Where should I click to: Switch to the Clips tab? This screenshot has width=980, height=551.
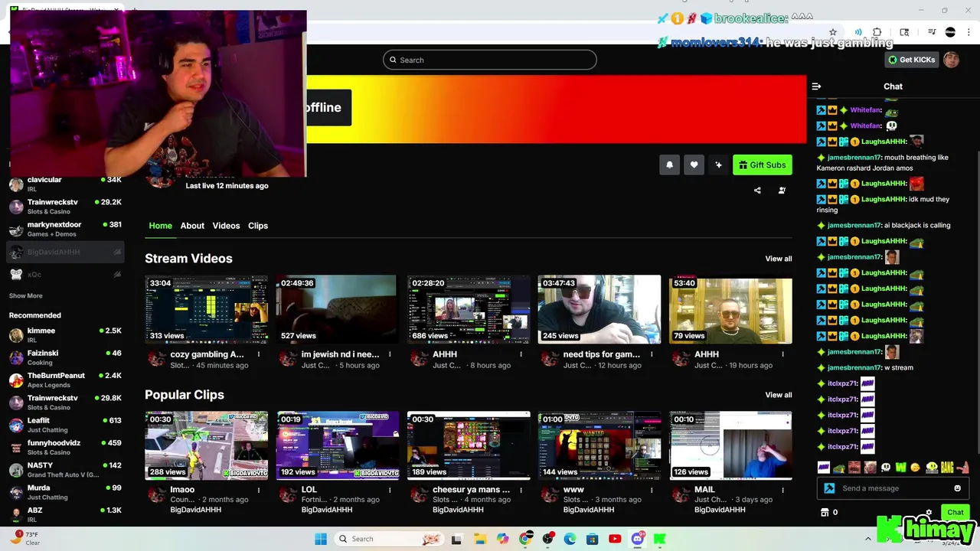[x=258, y=226]
